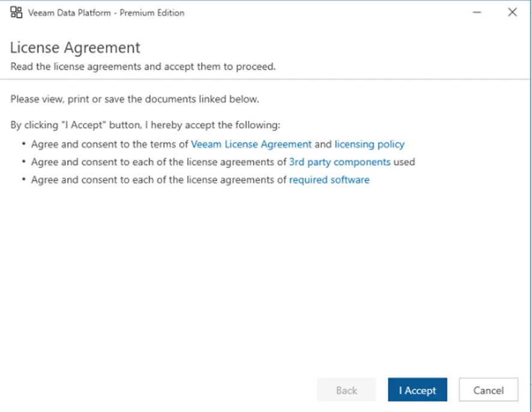Click the greyed-out Back button
The image size is (532, 412).
[x=346, y=390]
